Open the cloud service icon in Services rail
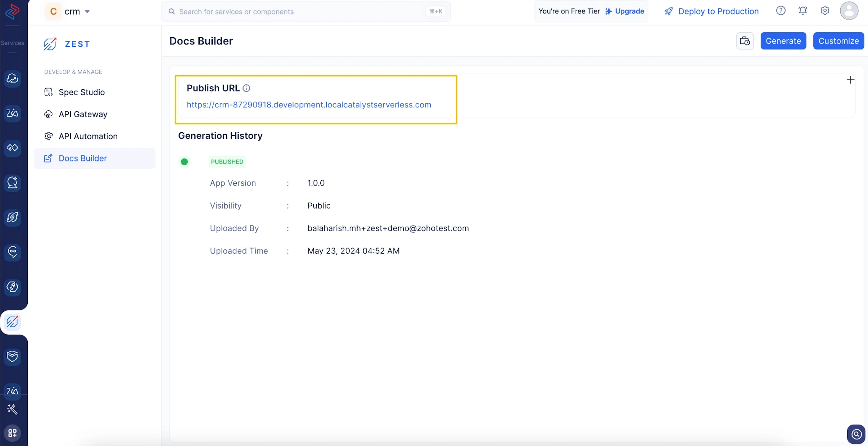The width and height of the screenshot is (868, 446). [x=12, y=79]
